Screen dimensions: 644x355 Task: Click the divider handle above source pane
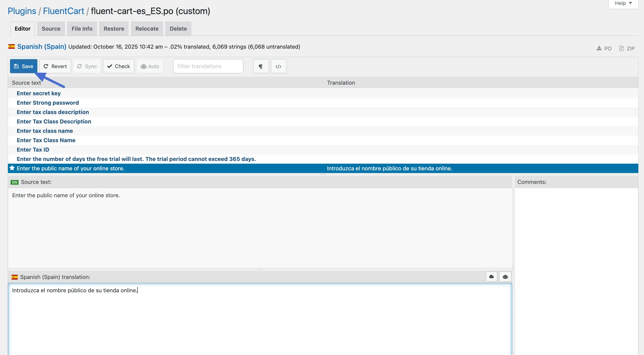pyautogui.click(x=323, y=174)
